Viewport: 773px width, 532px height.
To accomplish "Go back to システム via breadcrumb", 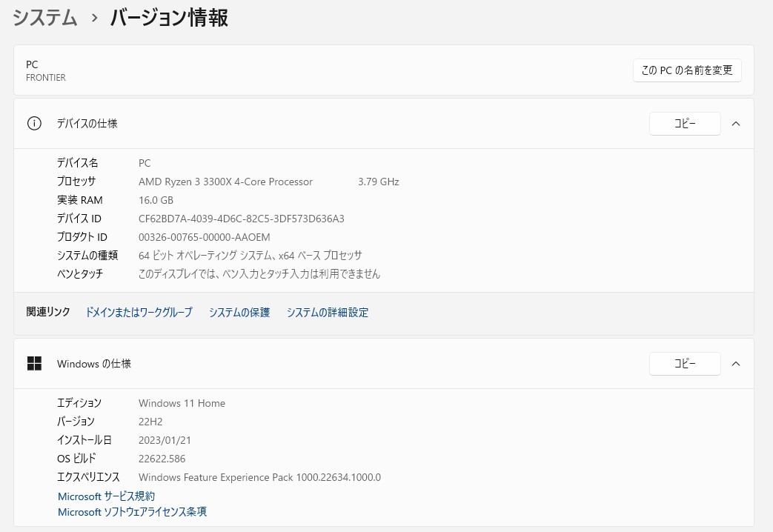I will click(45, 19).
